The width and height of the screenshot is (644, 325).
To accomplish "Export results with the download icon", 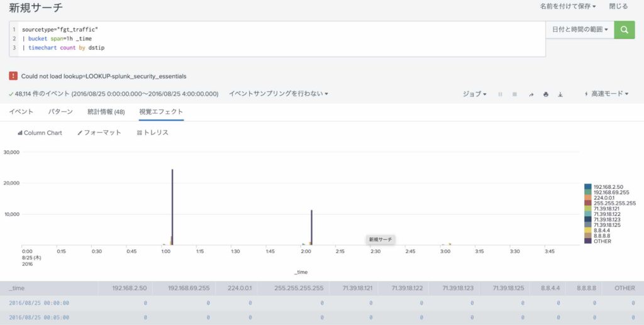I will click(x=560, y=94).
